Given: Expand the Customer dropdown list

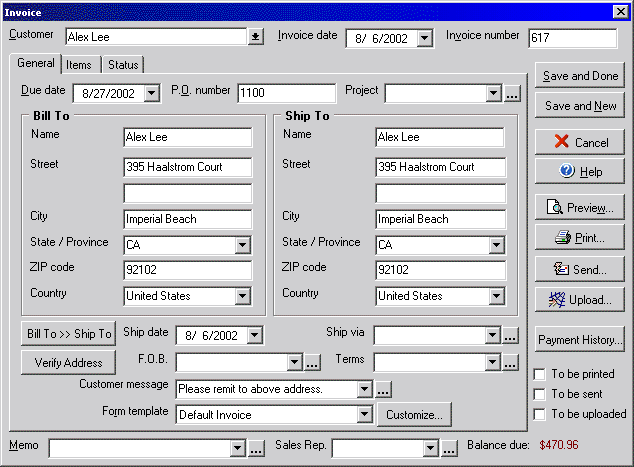Looking at the screenshot, I should click(256, 37).
